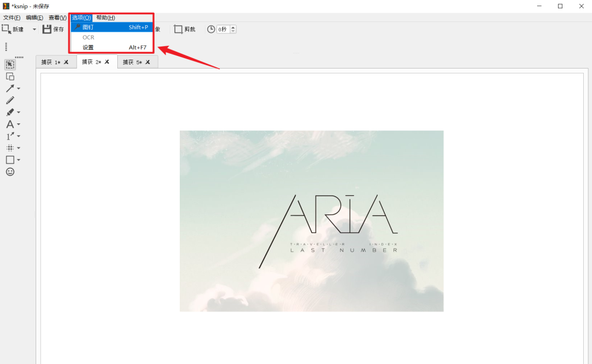Open the 文件(F) menu

click(x=12, y=18)
